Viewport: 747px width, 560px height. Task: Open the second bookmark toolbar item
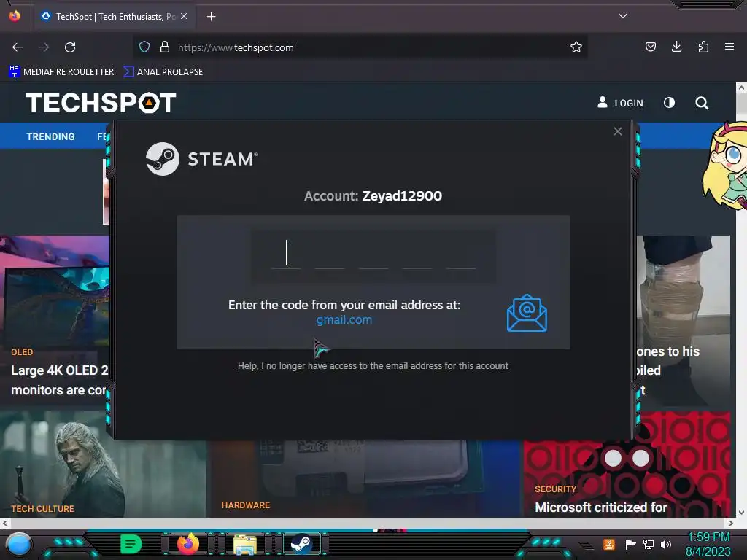(x=163, y=72)
